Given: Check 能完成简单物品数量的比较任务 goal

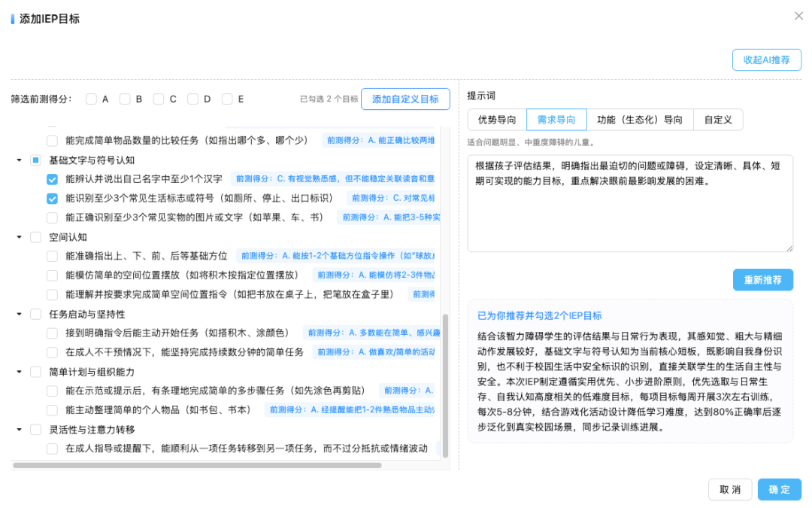Looking at the screenshot, I should click(x=53, y=141).
